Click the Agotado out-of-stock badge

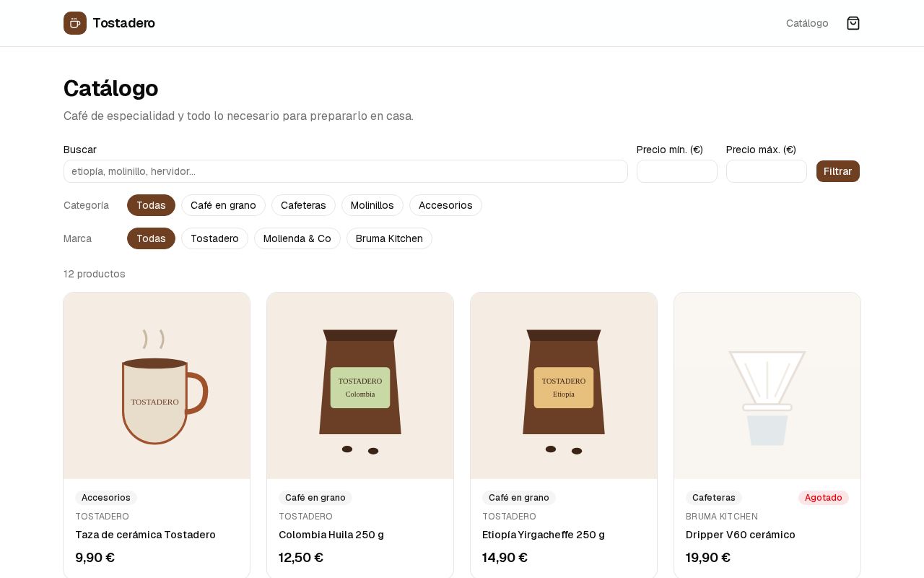coord(824,498)
